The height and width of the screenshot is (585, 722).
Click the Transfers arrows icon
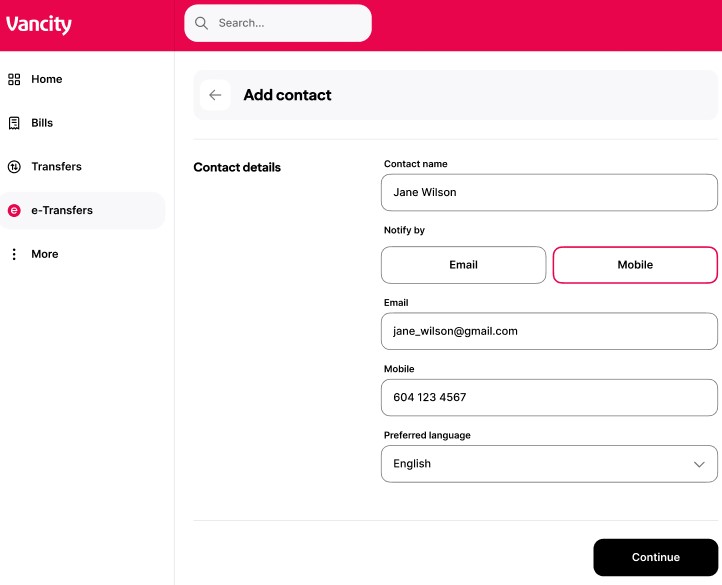(14, 167)
